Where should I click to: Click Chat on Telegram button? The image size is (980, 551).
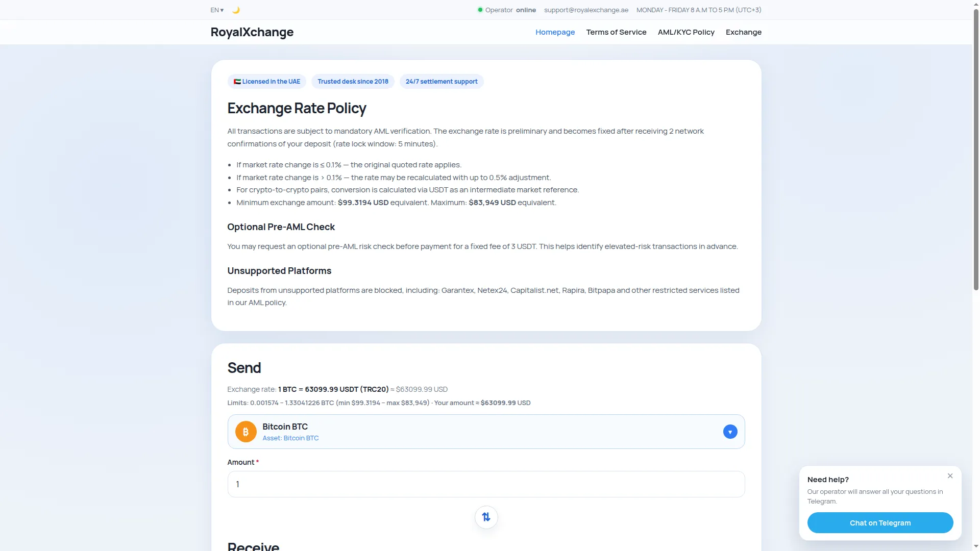click(x=880, y=523)
